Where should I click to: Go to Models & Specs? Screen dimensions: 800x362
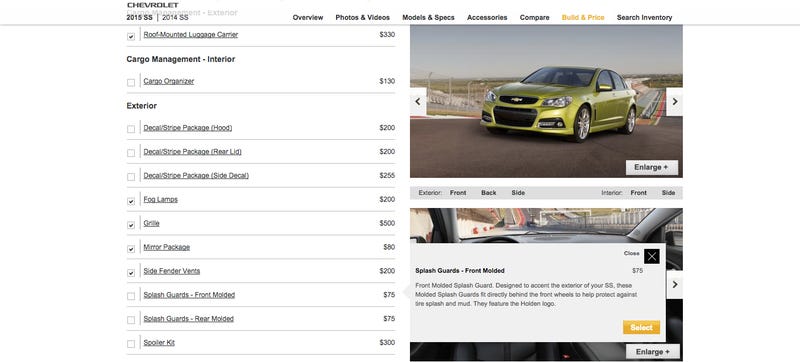coord(428,17)
